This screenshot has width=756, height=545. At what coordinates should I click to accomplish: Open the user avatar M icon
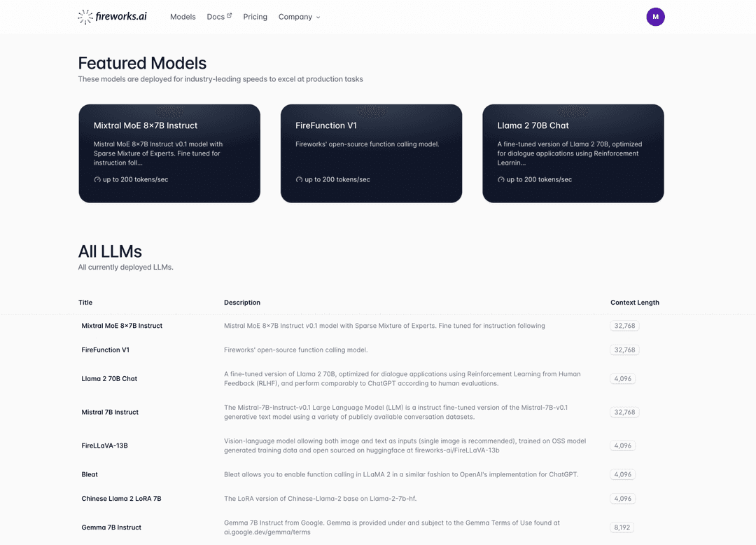pos(655,17)
